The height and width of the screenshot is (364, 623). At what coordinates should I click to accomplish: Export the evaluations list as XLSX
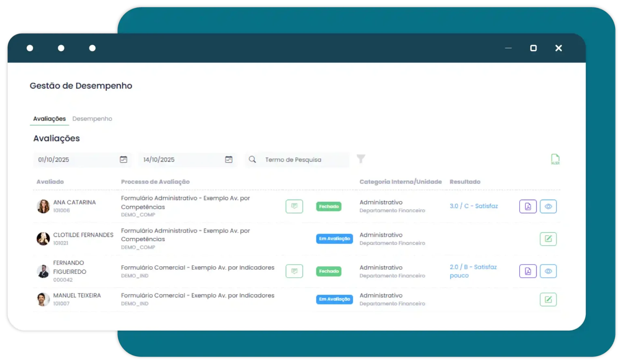[555, 159]
